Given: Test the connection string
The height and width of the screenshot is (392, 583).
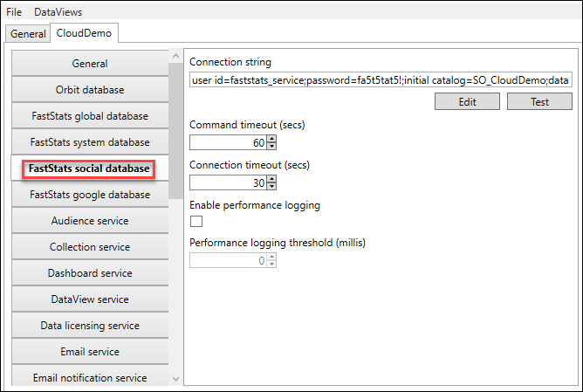Looking at the screenshot, I should [539, 101].
